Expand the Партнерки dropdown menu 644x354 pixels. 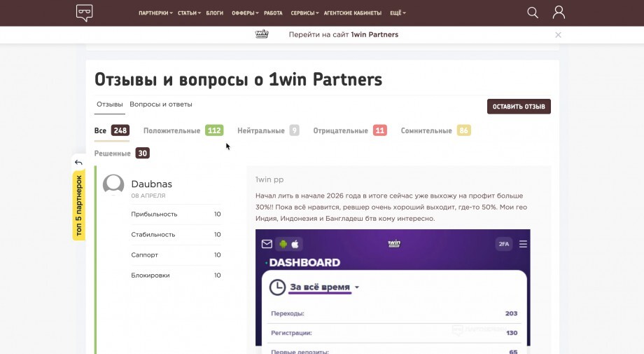[155, 13]
